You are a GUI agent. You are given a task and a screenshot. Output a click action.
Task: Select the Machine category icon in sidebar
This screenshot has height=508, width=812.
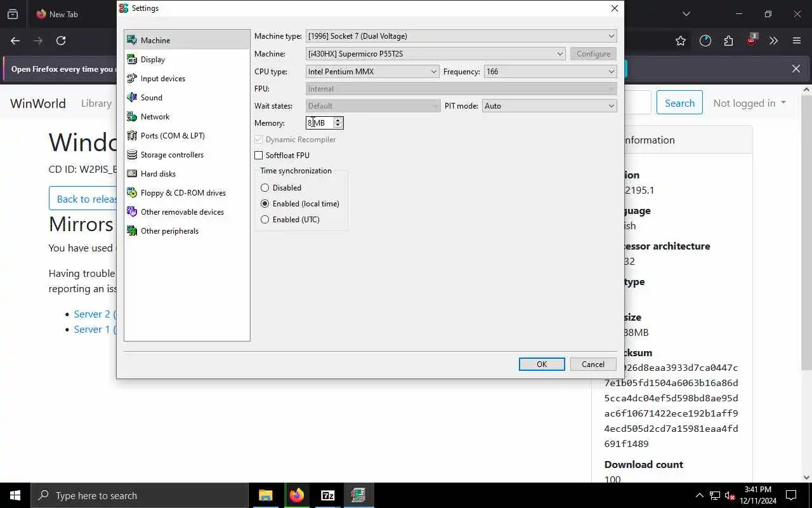click(132, 40)
